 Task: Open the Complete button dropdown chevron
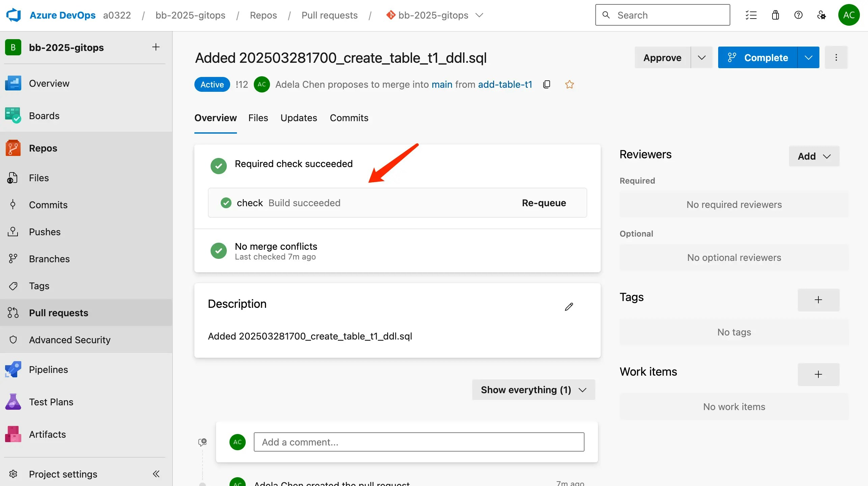809,57
